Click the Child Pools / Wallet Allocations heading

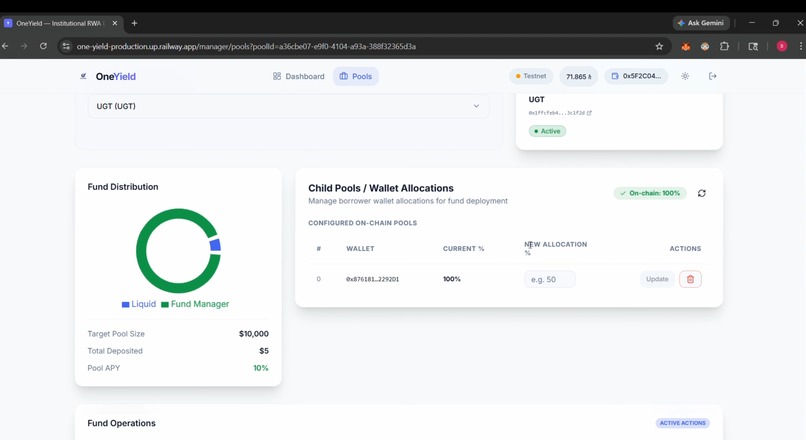(381, 188)
